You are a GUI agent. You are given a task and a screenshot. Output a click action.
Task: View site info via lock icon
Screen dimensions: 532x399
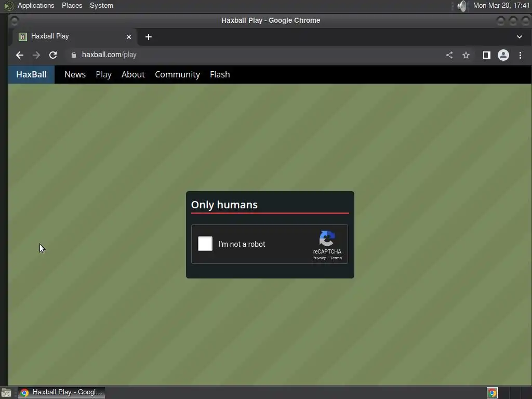tap(74, 55)
